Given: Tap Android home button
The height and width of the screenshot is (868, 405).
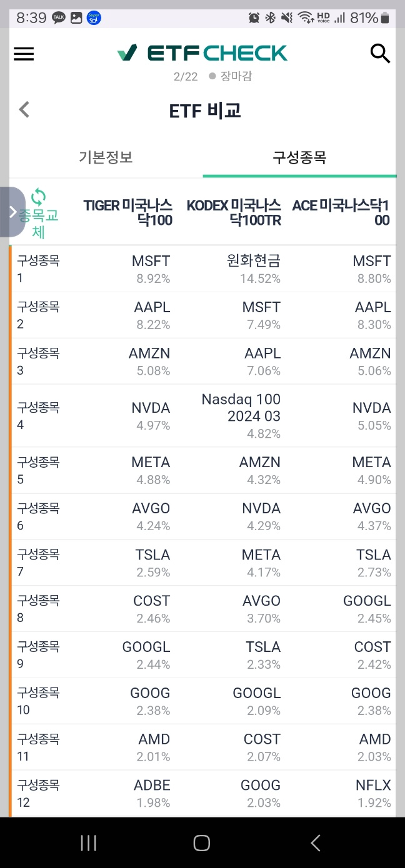Looking at the screenshot, I should click(x=201, y=843).
